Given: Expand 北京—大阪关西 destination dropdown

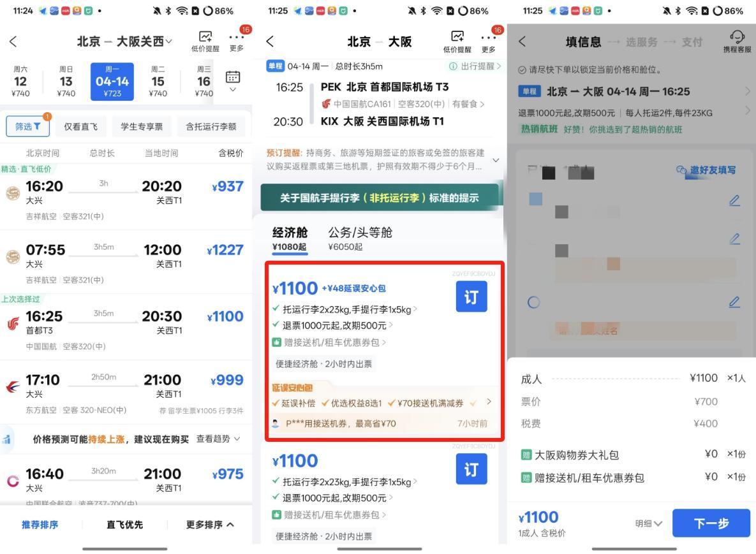Looking at the screenshot, I should 169,42.
